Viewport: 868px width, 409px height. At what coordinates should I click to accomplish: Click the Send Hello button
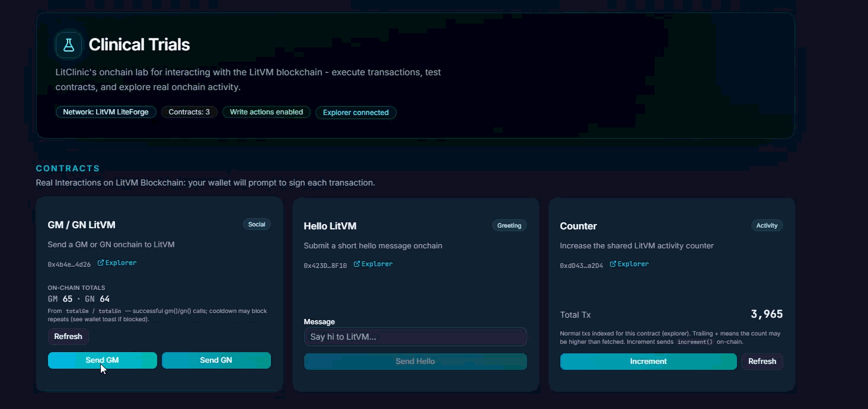point(415,362)
